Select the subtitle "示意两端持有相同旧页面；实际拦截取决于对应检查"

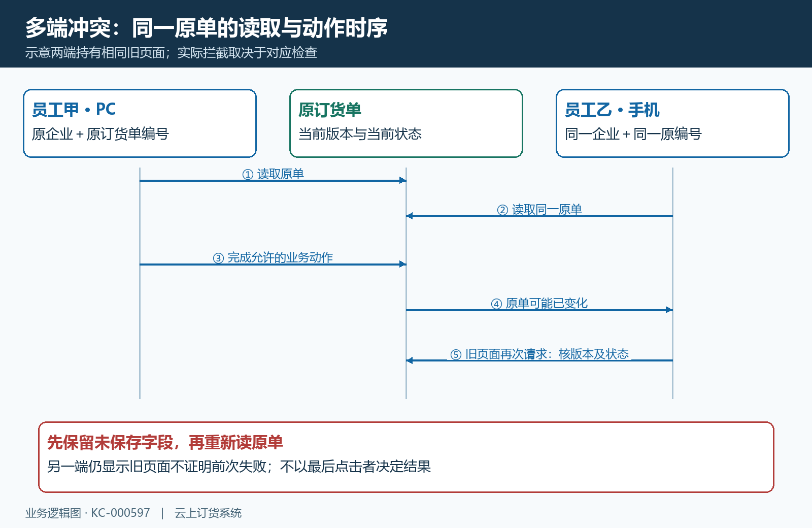pyautogui.click(x=171, y=53)
